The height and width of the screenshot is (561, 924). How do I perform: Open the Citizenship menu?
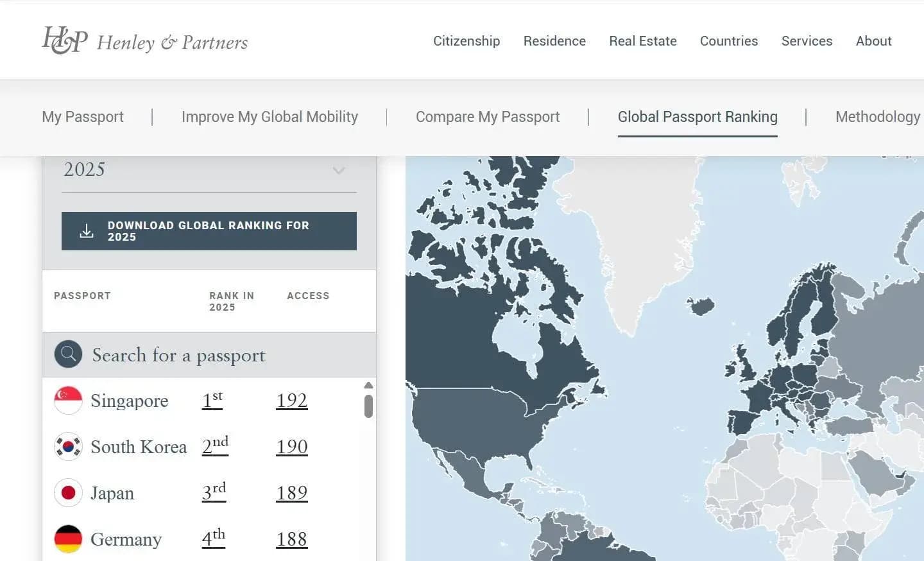click(x=466, y=41)
